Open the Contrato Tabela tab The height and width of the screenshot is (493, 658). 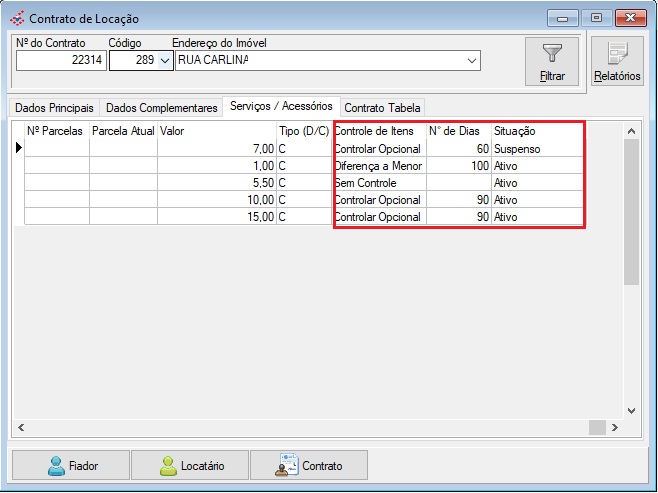tap(384, 107)
